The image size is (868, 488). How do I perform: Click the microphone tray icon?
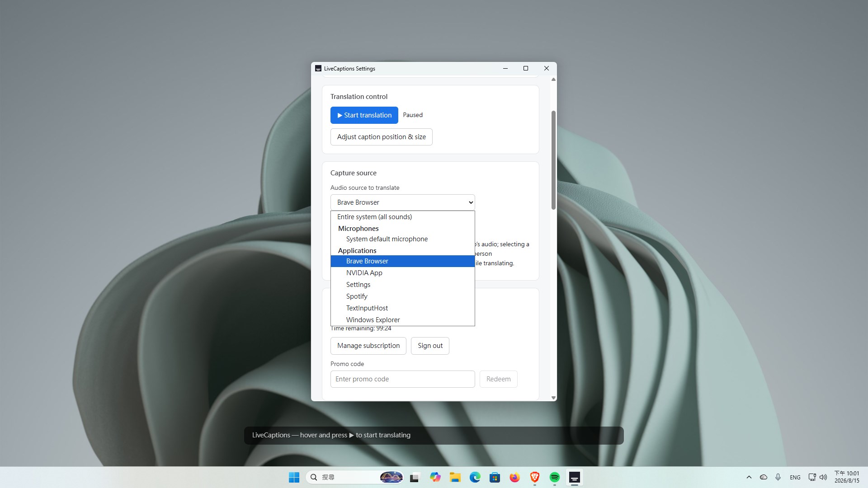778,477
